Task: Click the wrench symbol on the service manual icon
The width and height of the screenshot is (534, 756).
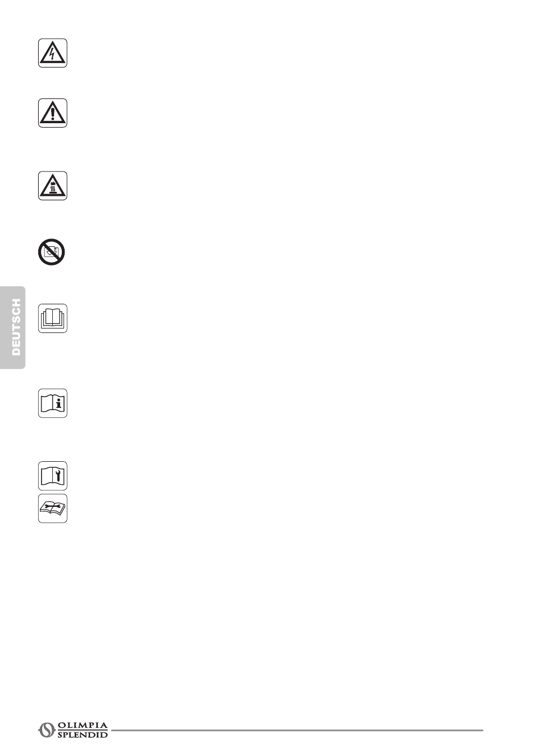Action: 60,476
